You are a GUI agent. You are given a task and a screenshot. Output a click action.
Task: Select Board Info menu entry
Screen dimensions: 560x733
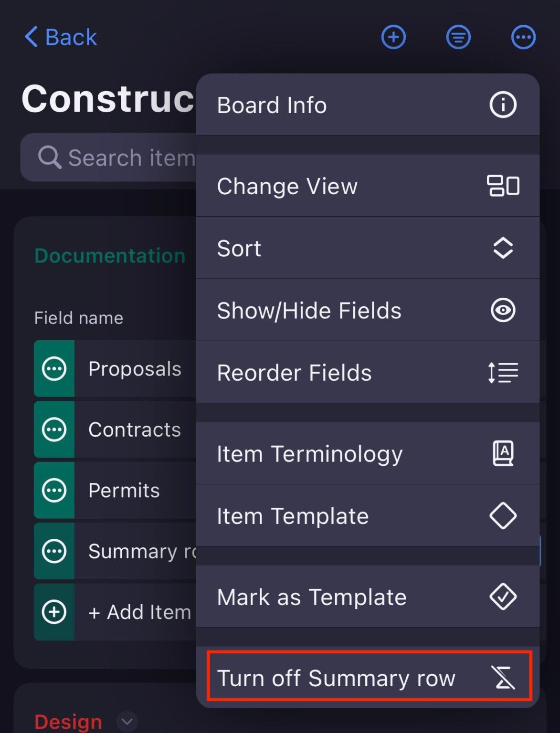click(x=368, y=105)
